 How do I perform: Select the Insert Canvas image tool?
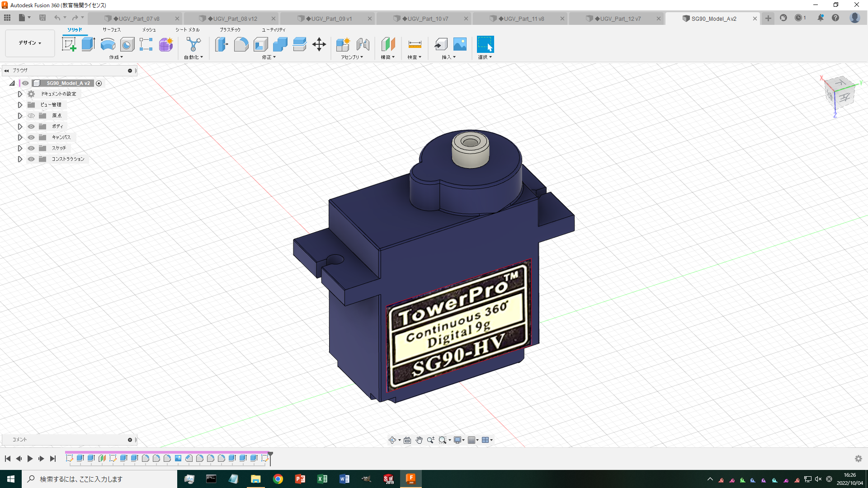[x=460, y=44]
